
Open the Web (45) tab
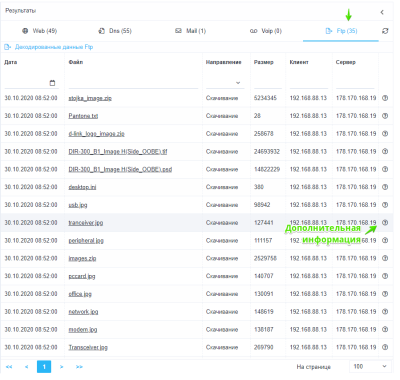pos(40,31)
